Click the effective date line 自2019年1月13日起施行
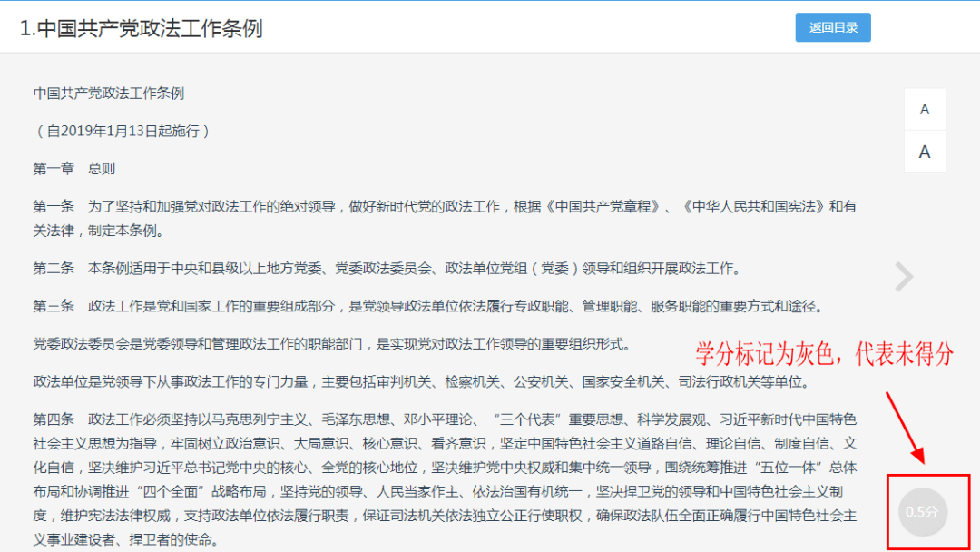This screenshot has height=552, width=980. [122, 132]
